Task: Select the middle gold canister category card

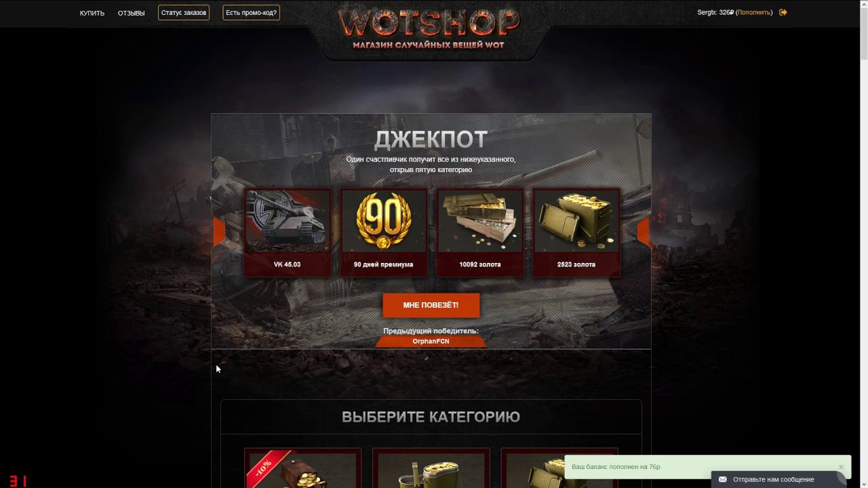Action: point(431,468)
